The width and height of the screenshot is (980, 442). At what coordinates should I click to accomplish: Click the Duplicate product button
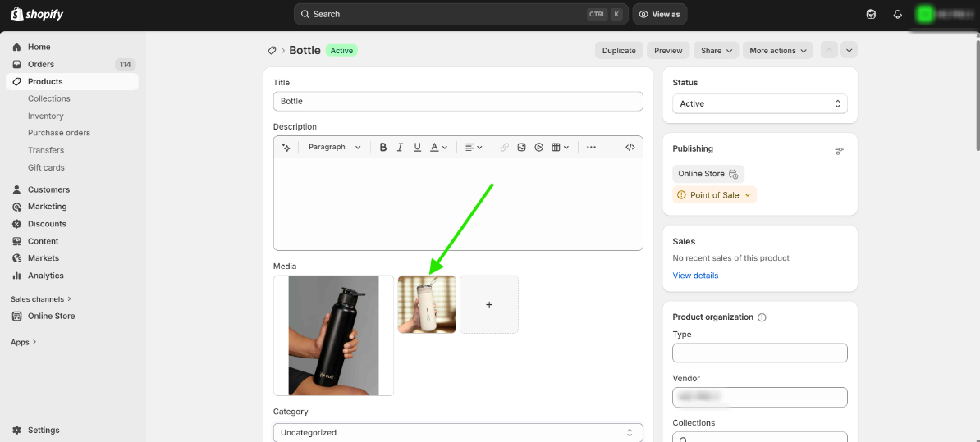pos(619,51)
